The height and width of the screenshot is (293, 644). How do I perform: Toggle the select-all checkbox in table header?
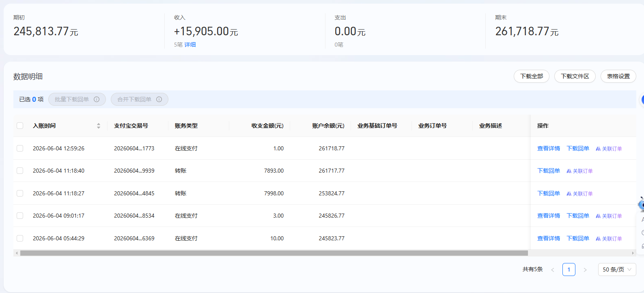[20, 126]
